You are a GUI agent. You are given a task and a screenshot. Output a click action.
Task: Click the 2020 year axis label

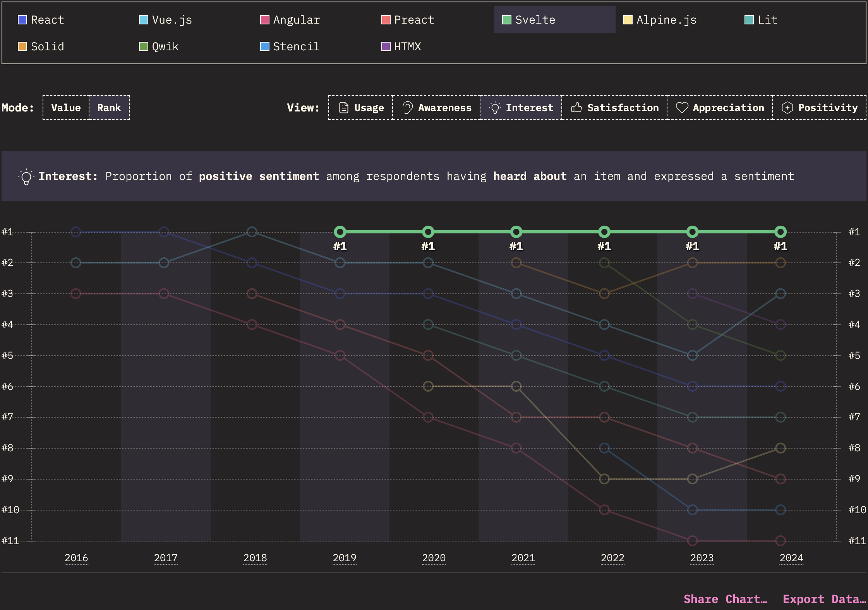point(434,558)
